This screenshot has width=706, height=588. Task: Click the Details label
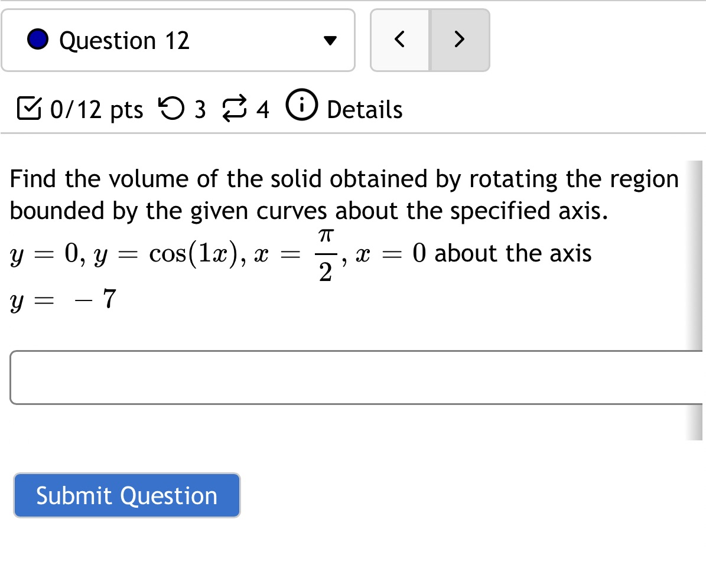pos(365,108)
